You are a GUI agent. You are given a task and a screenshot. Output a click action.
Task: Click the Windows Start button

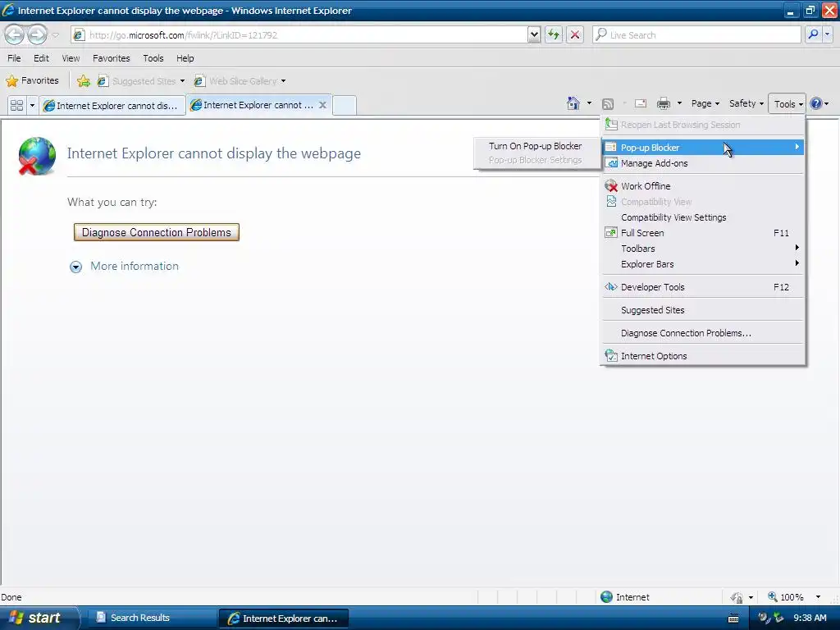tap(39, 618)
